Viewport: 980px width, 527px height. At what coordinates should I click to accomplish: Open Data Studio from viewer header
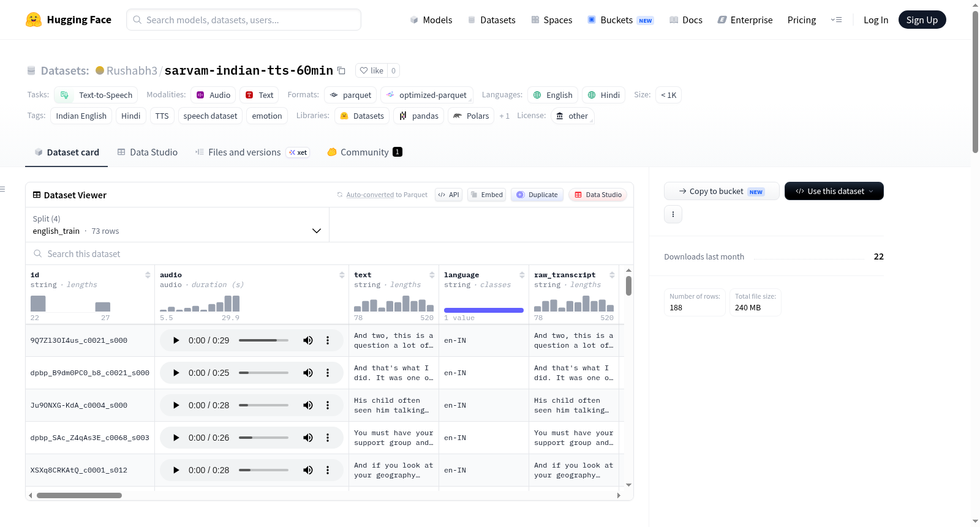point(598,195)
